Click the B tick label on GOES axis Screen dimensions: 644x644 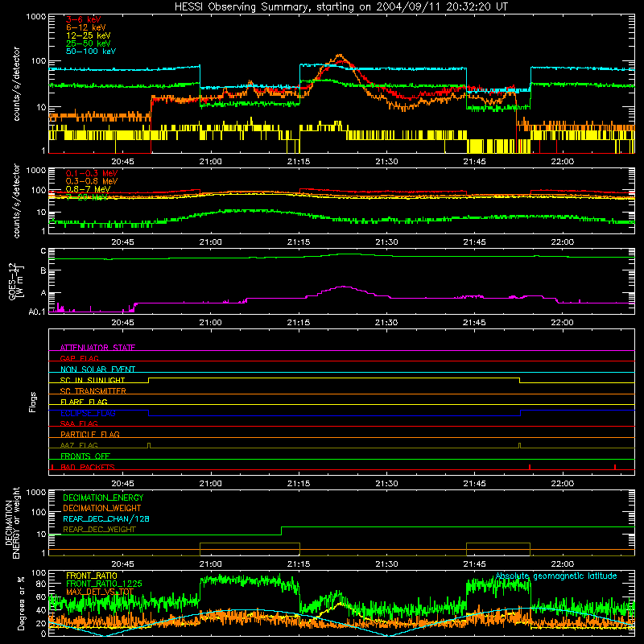(x=43, y=271)
